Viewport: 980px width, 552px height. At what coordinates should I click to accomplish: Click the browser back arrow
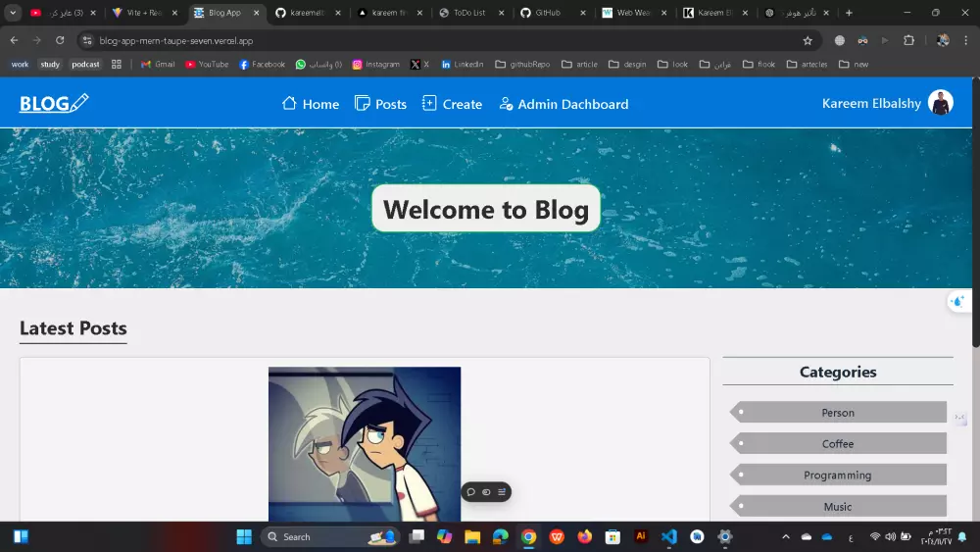(x=14, y=40)
